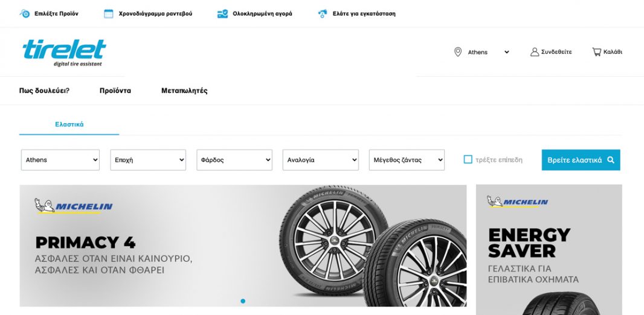Expand the Φάρδος width dropdown
Image resolution: width=644 pixels, height=315 pixels.
pos(234,160)
